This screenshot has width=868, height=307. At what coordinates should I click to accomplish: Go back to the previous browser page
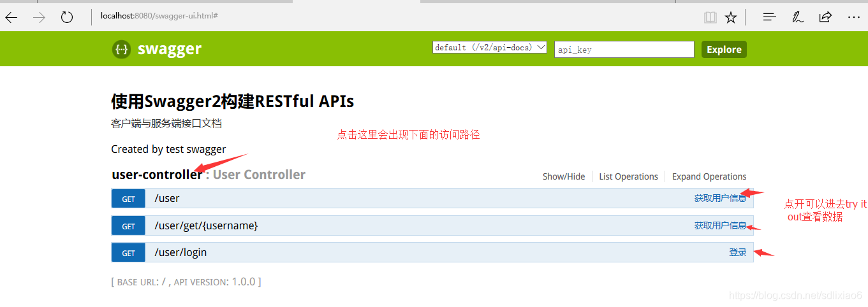point(11,17)
